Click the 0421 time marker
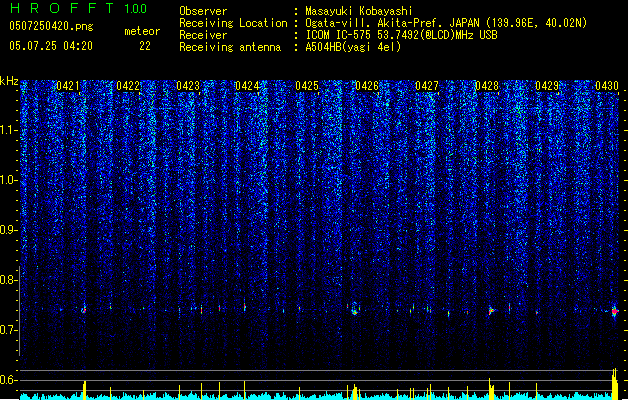The width and height of the screenshot is (629, 400). tap(68, 86)
